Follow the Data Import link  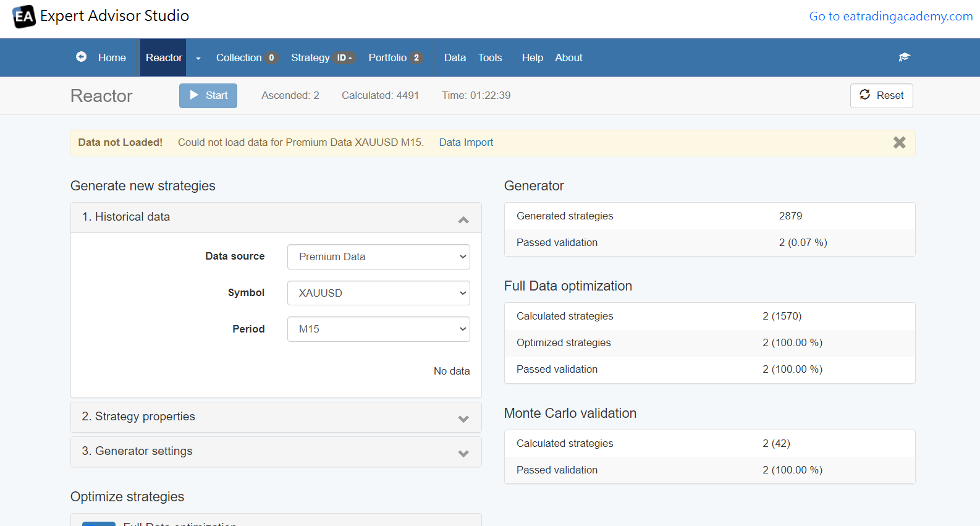466,143
